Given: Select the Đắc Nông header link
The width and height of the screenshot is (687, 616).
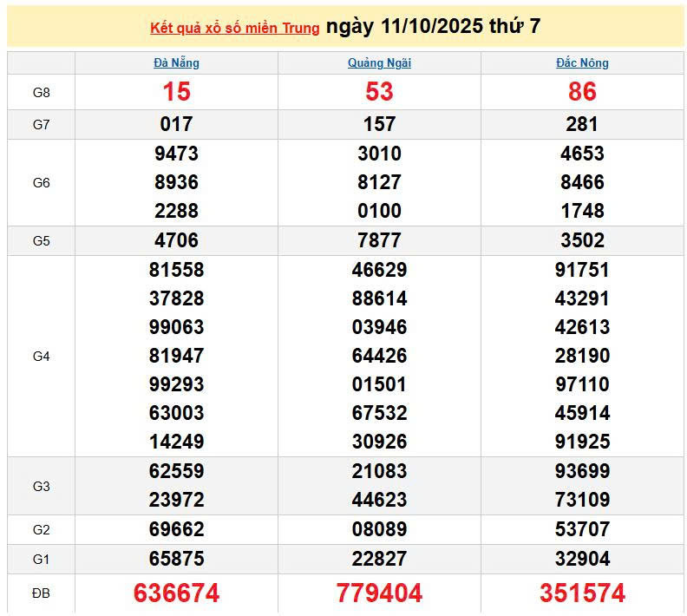Looking at the screenshot, I should (582, 62).
